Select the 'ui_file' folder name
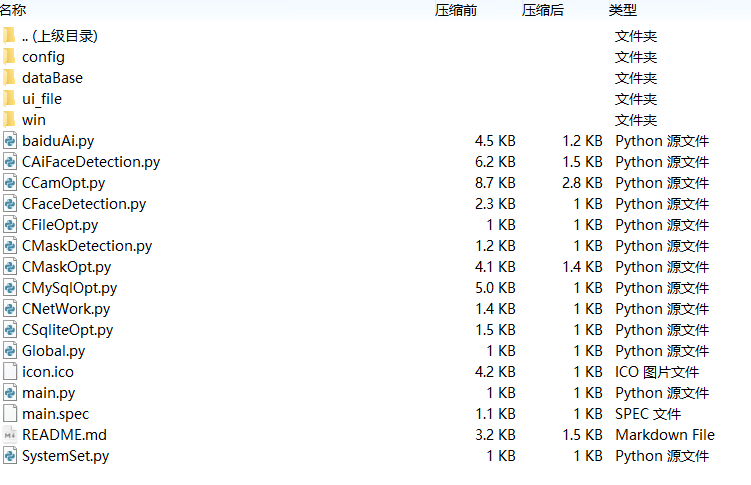This screenshot has height=485, width=751. [42, 99]
